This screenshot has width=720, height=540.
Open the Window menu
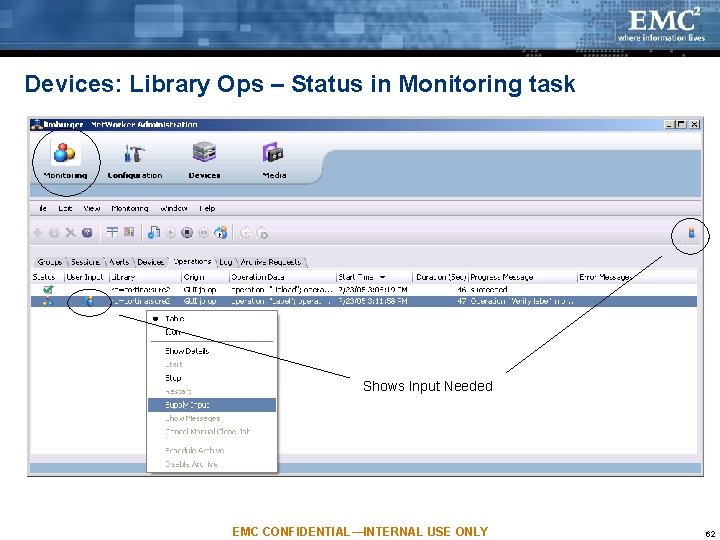pos(174,208)
